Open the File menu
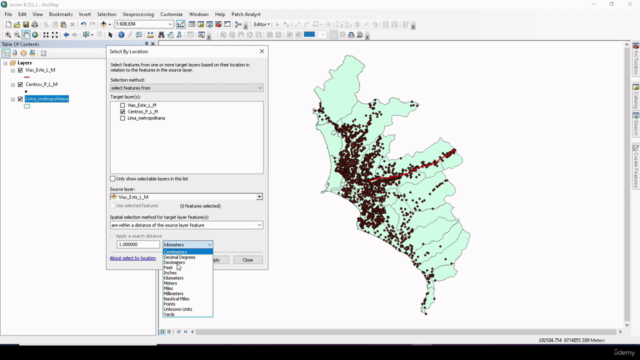The width and height of the screenshot is (640, 360). pyautogui.click(x=8, y=14)
